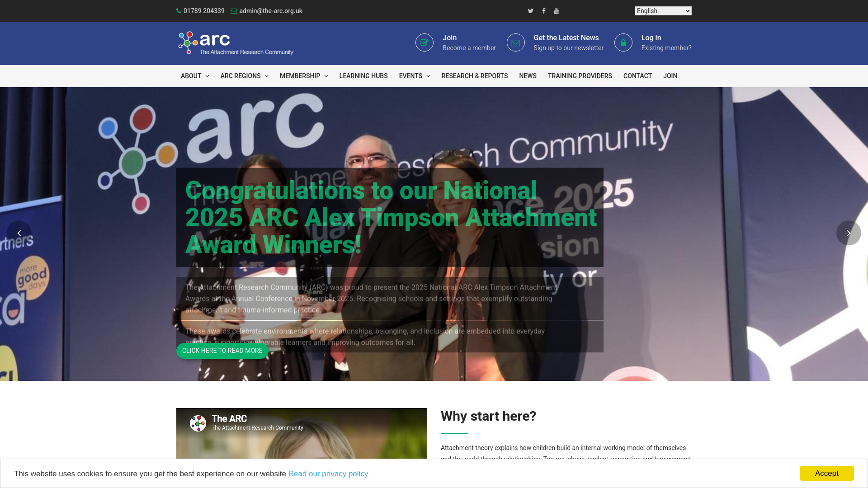This screenshot has height=488, width=868.
Task: Expand the ARC REGIONS menu
Action: tap(245, 76)
